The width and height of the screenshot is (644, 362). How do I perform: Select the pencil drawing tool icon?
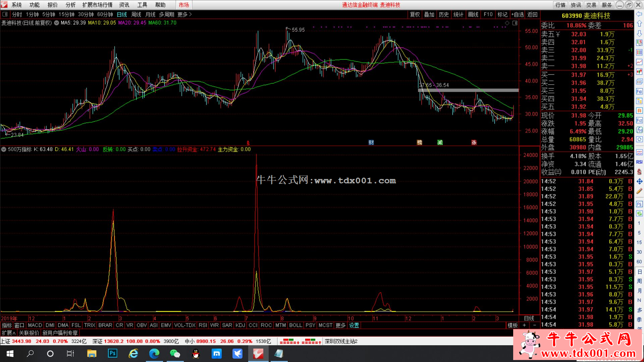pyautogui.click(x=639, y=191)
